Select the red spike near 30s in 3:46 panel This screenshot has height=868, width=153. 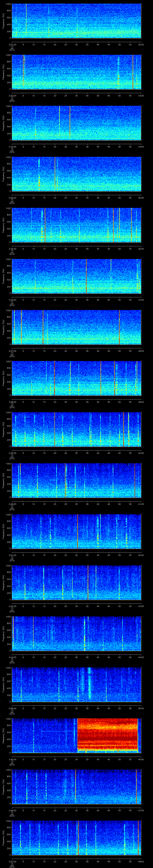tap(76, 787)
